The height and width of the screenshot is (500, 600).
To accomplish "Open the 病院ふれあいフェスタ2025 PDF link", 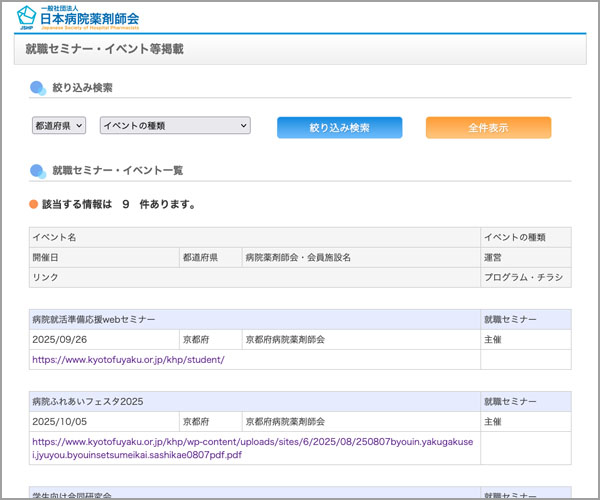I will coord(256,447).
